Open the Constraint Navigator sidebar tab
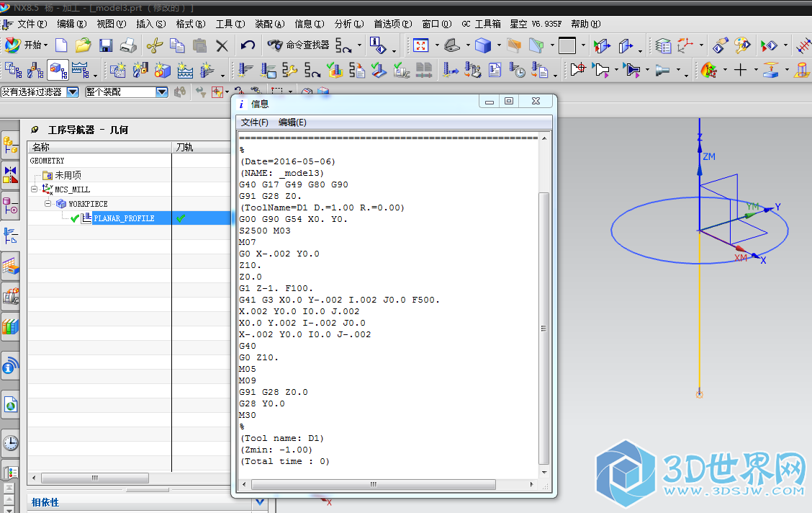 tap(10, 175)
